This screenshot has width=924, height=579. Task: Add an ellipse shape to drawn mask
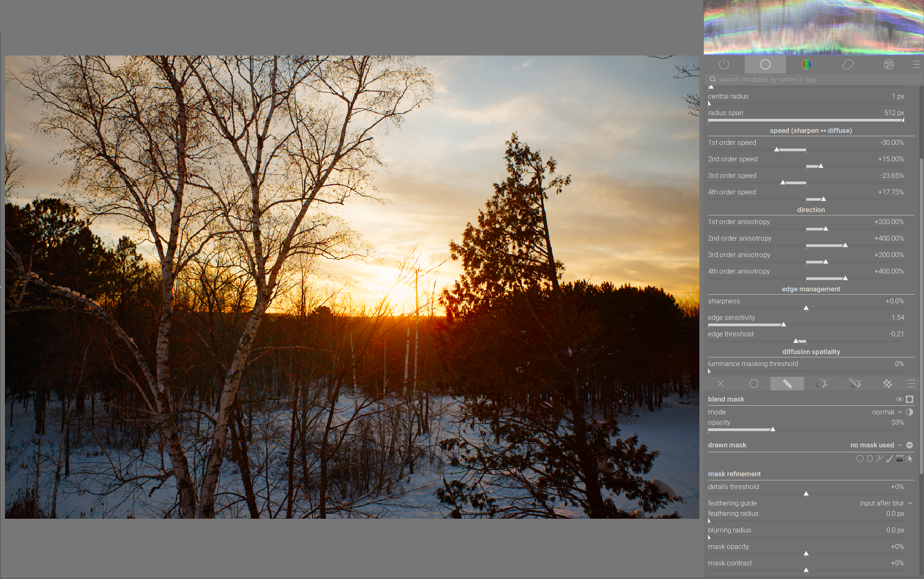(870, 458)
